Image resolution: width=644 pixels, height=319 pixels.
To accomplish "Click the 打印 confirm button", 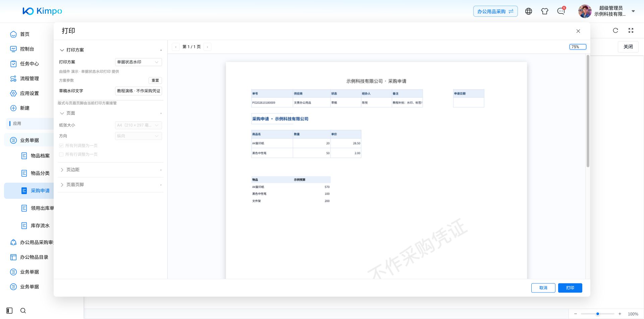I will coord(570,288).
